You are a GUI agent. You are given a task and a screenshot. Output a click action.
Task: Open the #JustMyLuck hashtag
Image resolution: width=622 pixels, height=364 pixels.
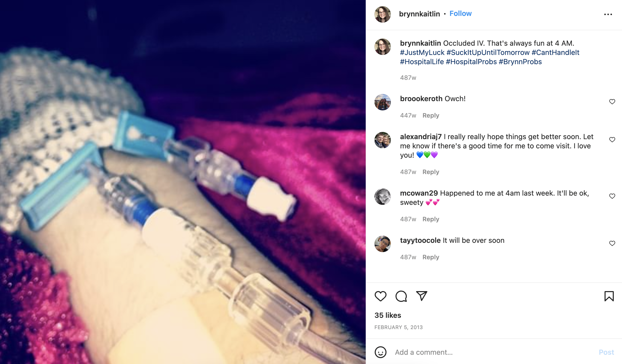click(422, 53)
